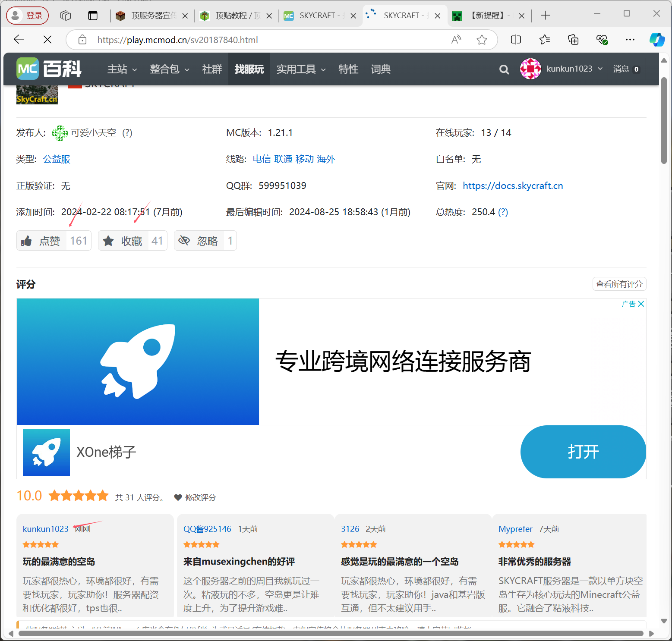Image resolution: width=672 pixels, height=641 pixels.
Task: Expand the 主站 dropdown menu
Action: [x=122, y=69]
